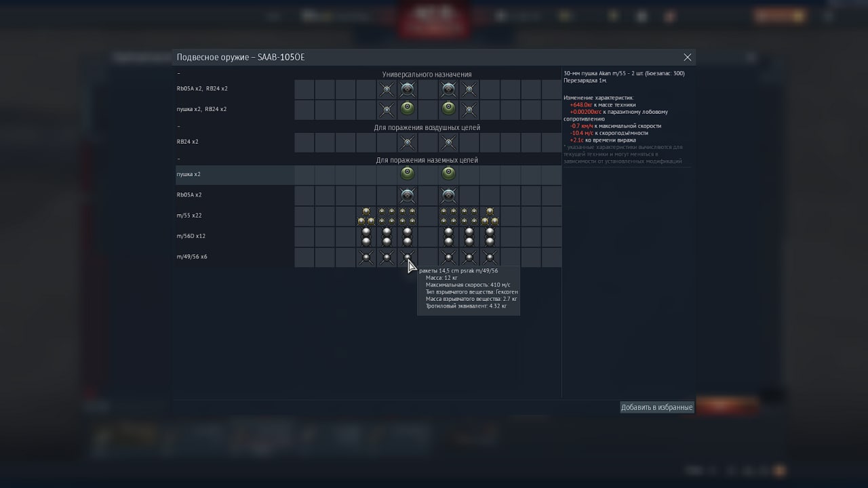This screenshot has width=868, height=488.
Task: Collapse the Универсального назначения section with its dash
Action: pos(179,73)
